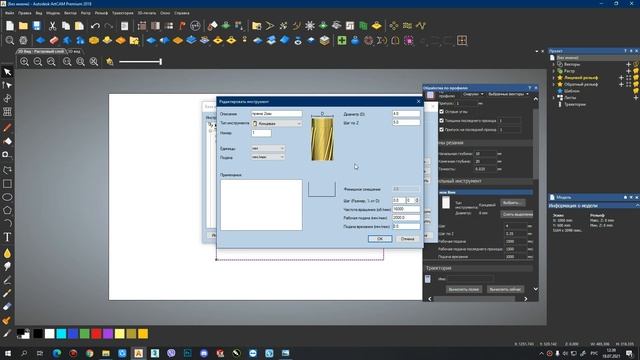
Task: Click the Redo arrow icon
Action: 109,26
